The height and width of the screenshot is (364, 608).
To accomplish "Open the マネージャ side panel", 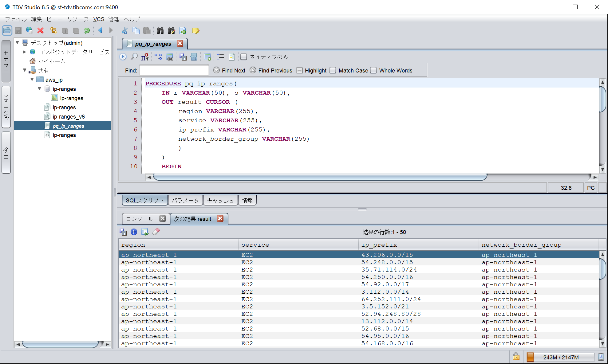I will (6, 107).
